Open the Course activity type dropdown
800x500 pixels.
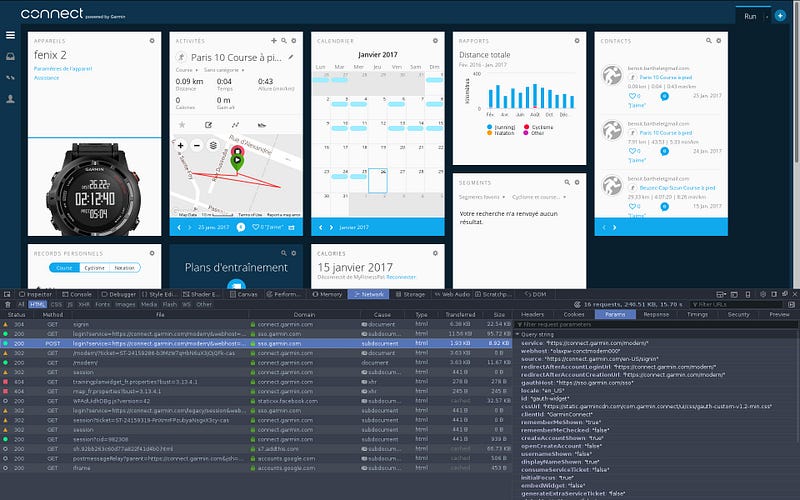point(186,70)
